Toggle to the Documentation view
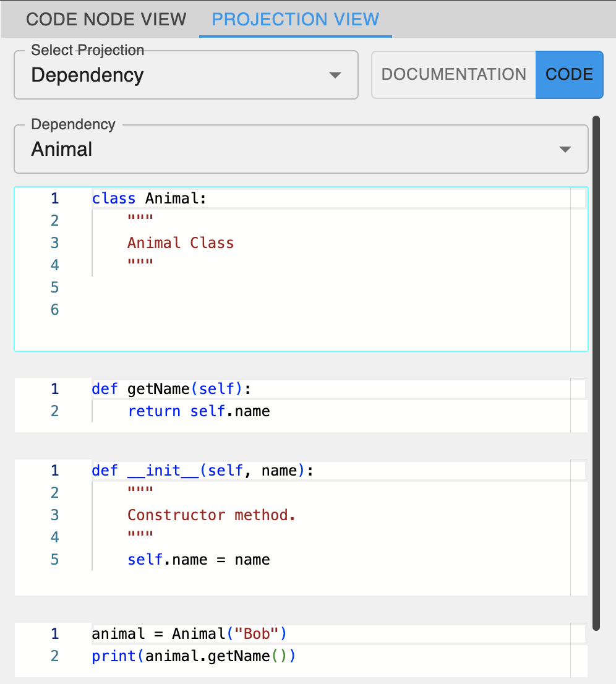 pyautogui.click(x=453, y=75)
